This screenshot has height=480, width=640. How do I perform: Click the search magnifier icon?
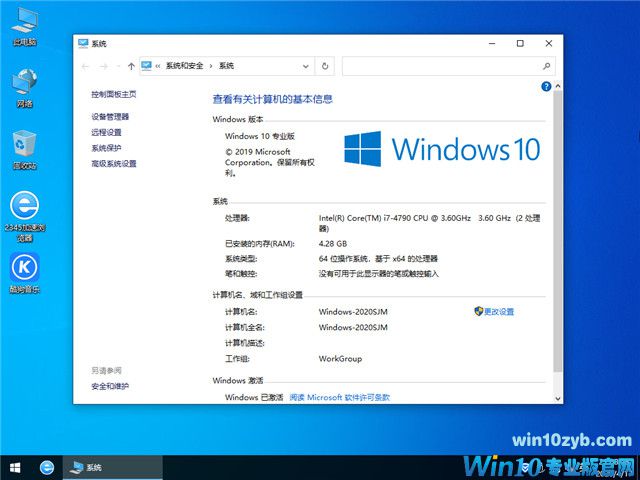(547, 66)
